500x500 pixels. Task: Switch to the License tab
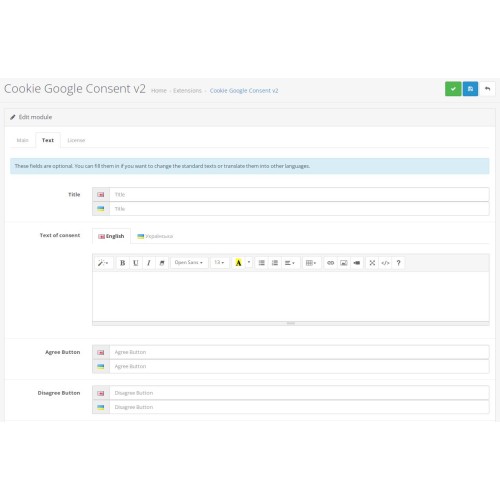coord(76,140)
